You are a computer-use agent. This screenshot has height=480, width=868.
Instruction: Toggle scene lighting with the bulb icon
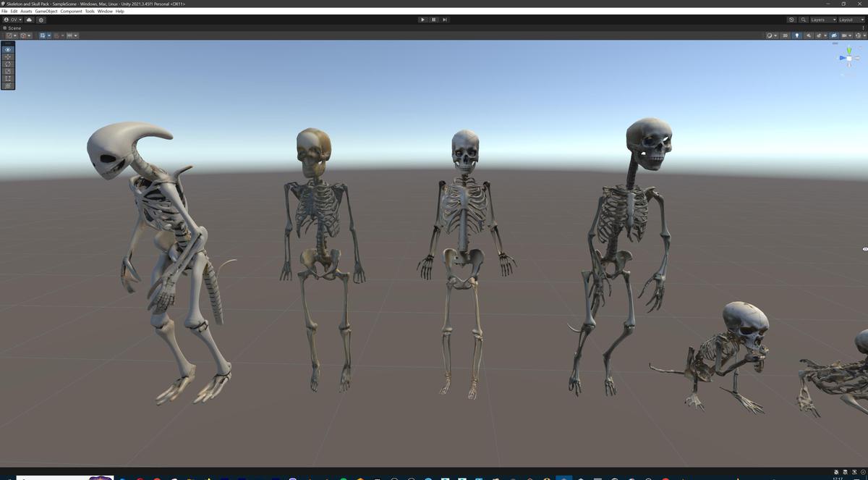[x=797, y=35]
